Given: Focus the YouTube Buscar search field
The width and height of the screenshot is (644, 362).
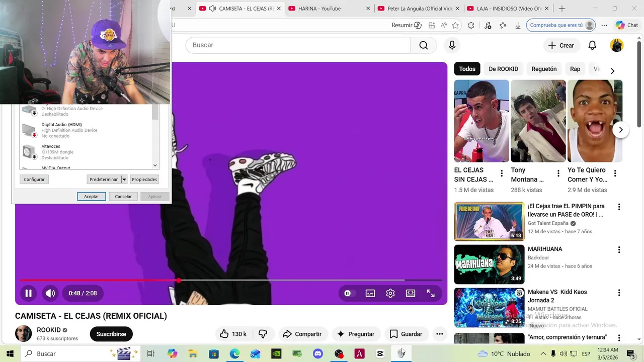Looking at the screenshot, I should point(298,45).
